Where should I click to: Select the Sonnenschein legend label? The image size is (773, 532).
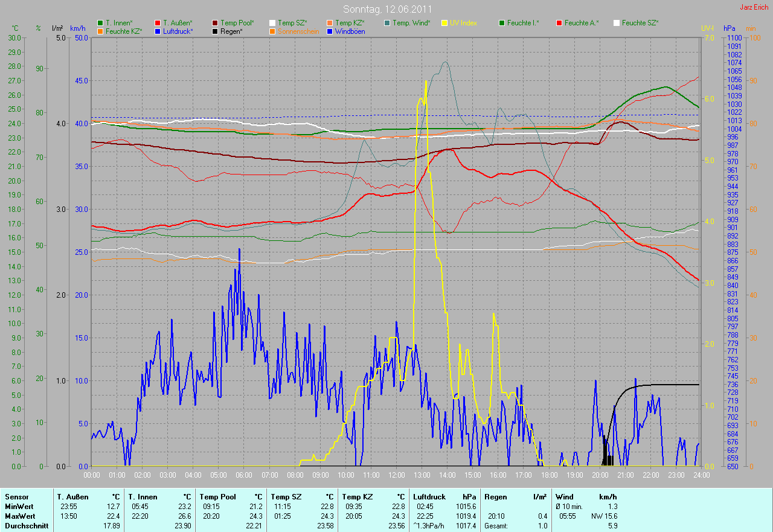(298, 31)
